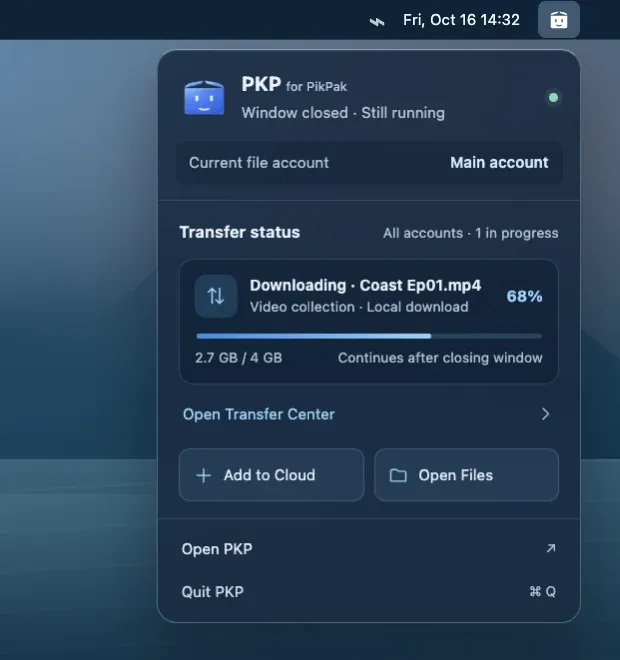Click the lightning-bolt menu bar status icon
The width and height of the screenshot is (620, 660).
coord(377,21)
